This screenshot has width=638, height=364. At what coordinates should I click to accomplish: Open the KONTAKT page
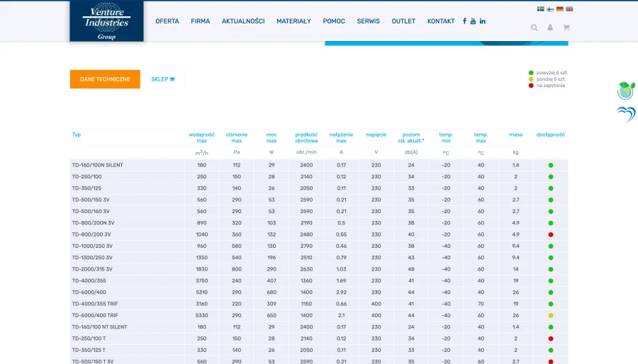[x=441, y=21]
